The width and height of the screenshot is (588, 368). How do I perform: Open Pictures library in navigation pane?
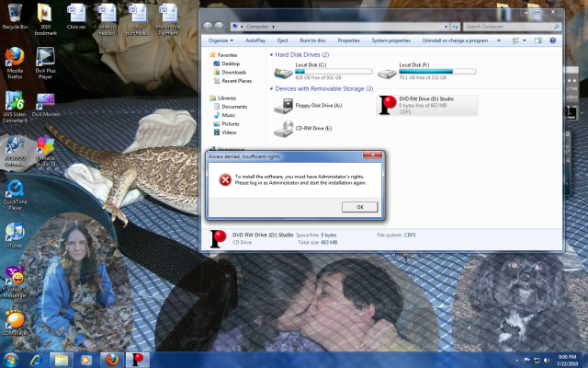click(x=226, y=124)
